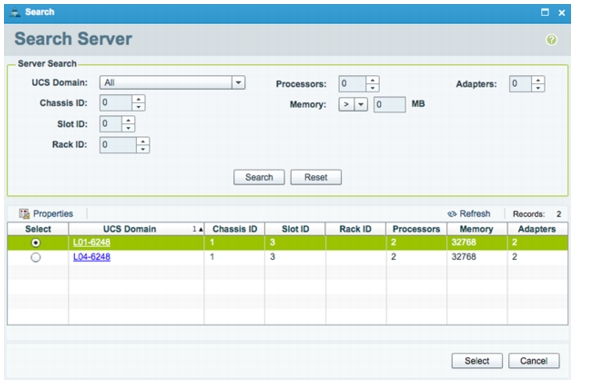Click into the Rack ID field

click(118, 145)
